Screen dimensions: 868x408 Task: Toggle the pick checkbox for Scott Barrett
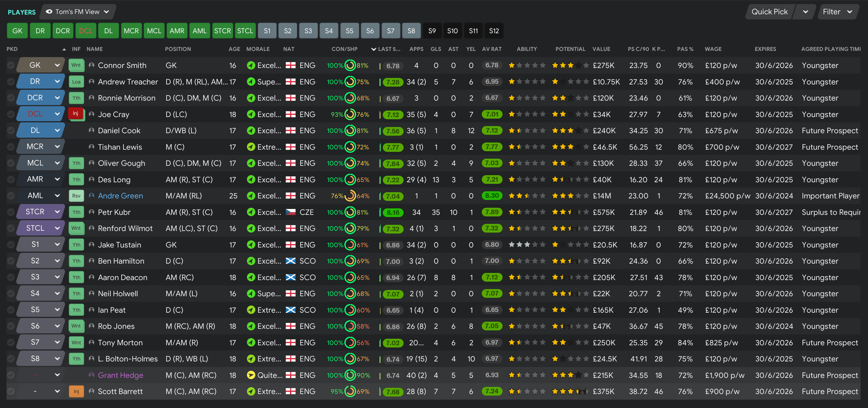pyautogui.click(x=11, y=391)
